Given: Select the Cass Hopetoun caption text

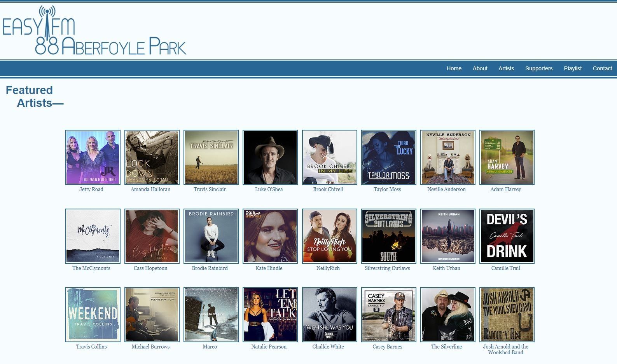Looking at the screenshot, I should point(150,268).
